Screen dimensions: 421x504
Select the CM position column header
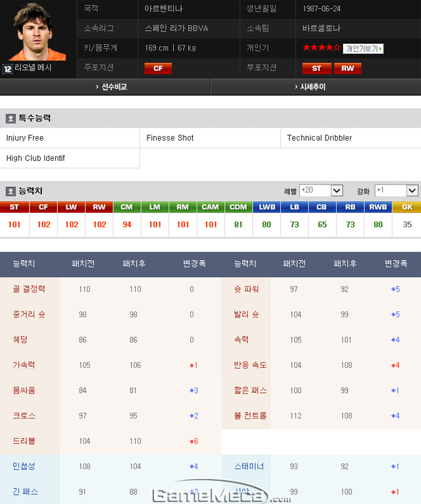click(x=127, y=207)
